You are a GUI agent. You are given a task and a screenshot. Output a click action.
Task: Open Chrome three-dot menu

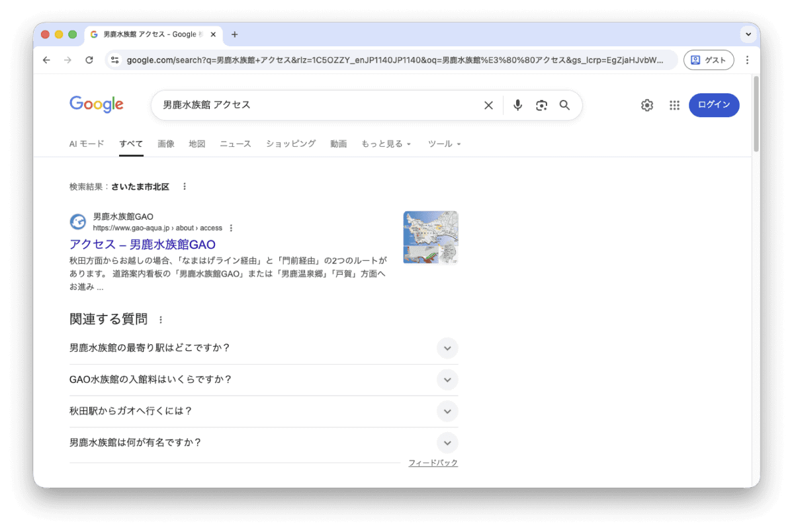[x=747, y=60]
